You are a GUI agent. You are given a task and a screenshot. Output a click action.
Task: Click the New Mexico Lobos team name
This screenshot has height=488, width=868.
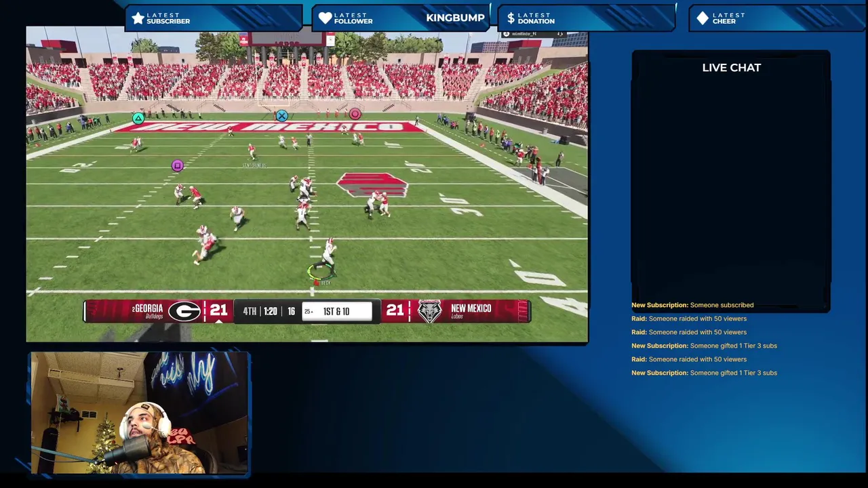click(x=471, y=311)
